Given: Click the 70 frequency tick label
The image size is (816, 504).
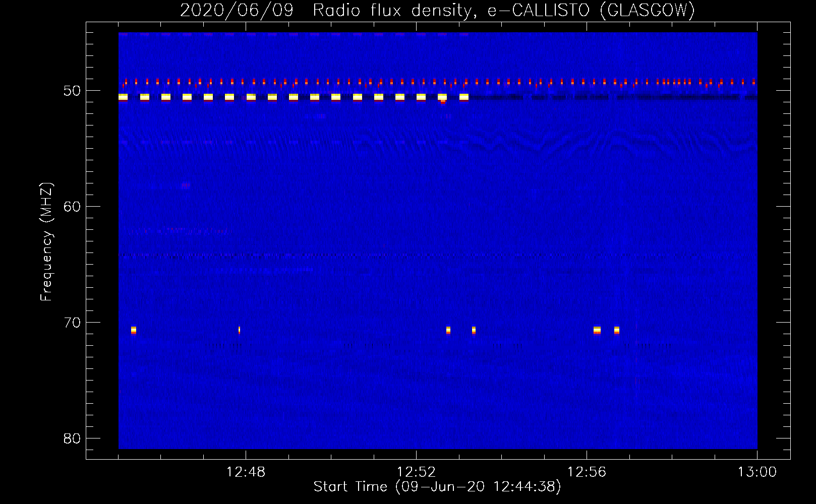Looking at the screenshot, I should click(72, 323).
